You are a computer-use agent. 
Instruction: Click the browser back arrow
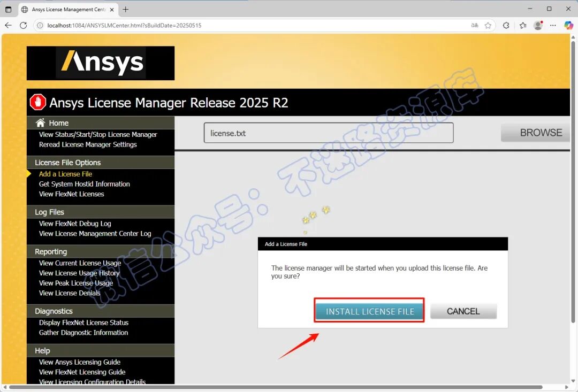pyautogui.click(x=8, y=26)
